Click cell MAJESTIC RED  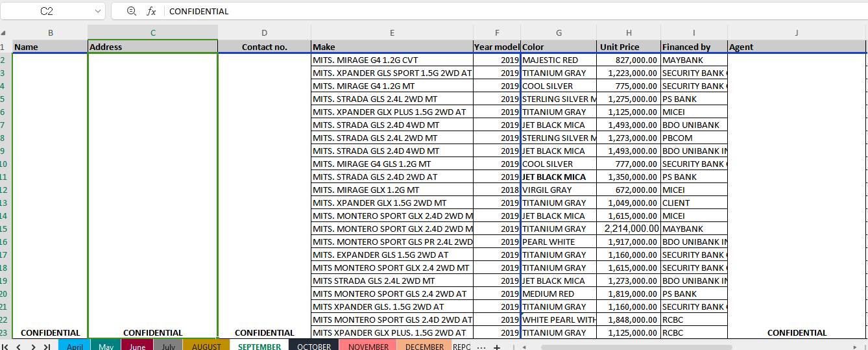559,60
